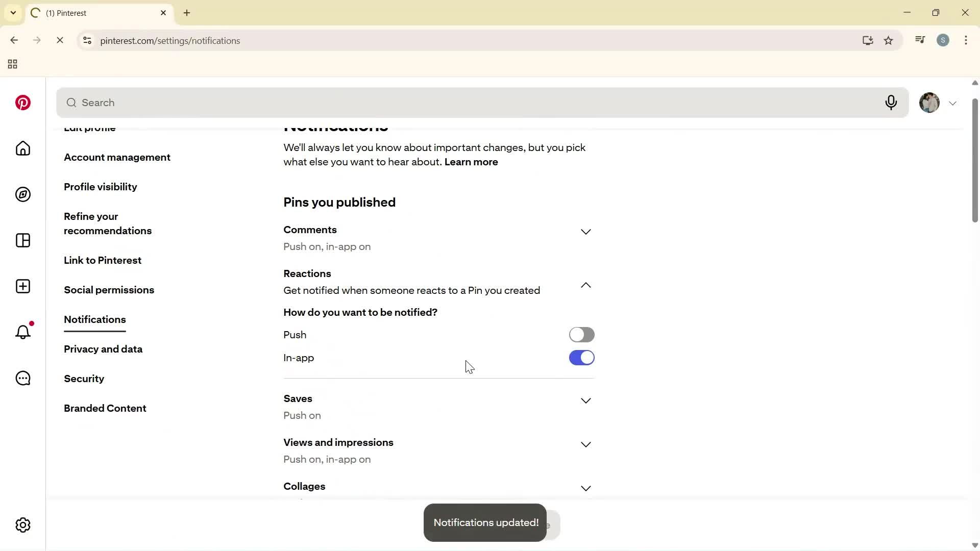Open Pinterest settings gear

22,525
